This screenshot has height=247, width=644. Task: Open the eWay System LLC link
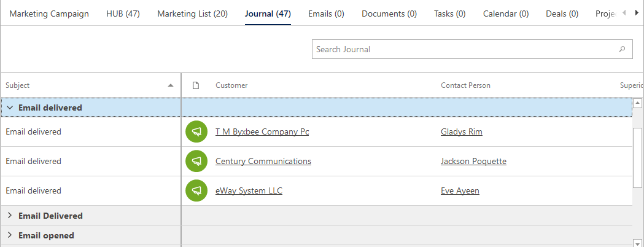[x=249, y=190]
